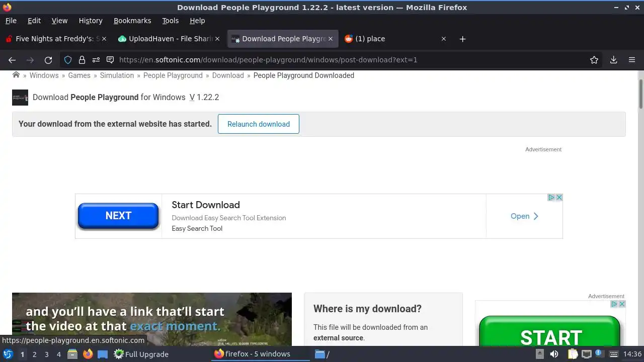Switch to the (1) place tab
This screenshot has height=362, width=644.
(395, 39)
